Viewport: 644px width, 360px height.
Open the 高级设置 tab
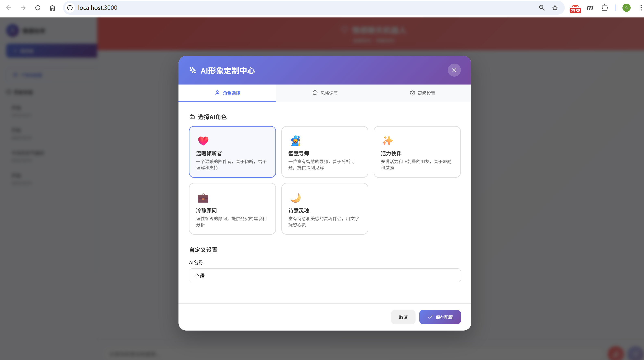coord(422,93)
